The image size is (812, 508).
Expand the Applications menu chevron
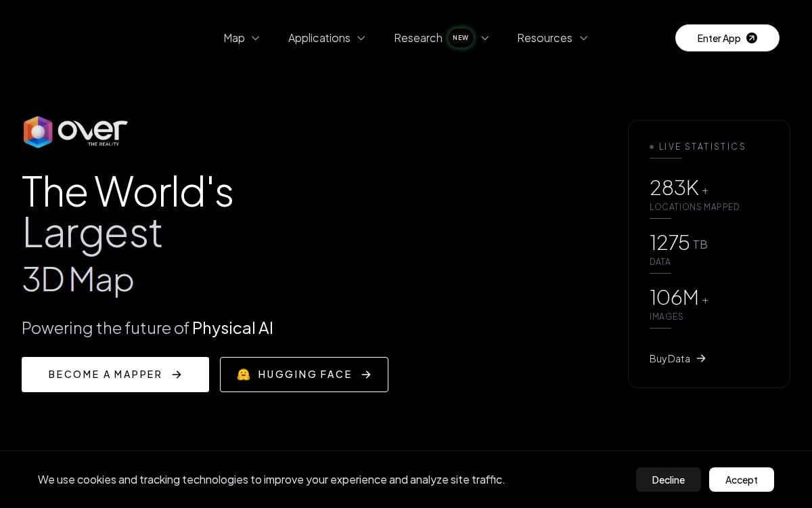point(361,39)
